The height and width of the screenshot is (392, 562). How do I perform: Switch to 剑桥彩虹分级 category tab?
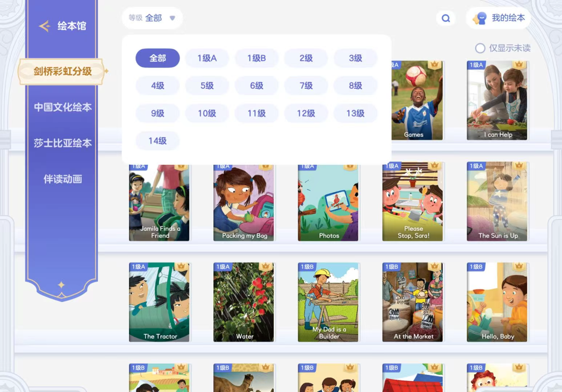point(61,72)
